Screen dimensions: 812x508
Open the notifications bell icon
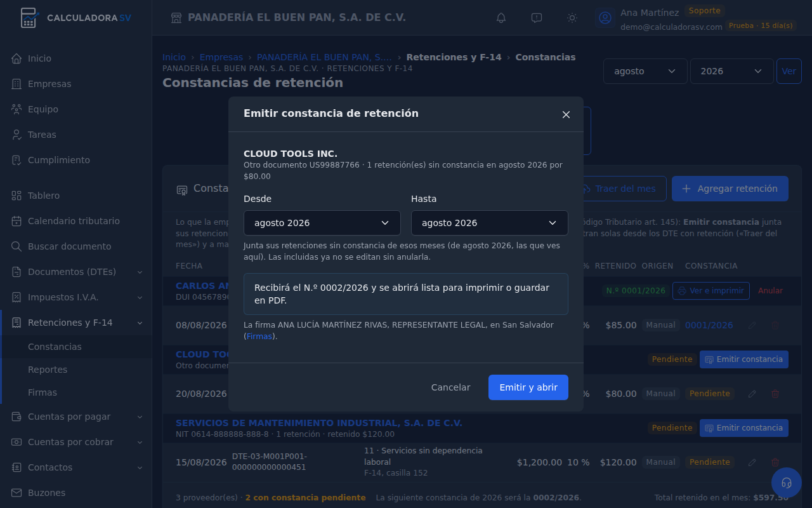pos(501,18)
